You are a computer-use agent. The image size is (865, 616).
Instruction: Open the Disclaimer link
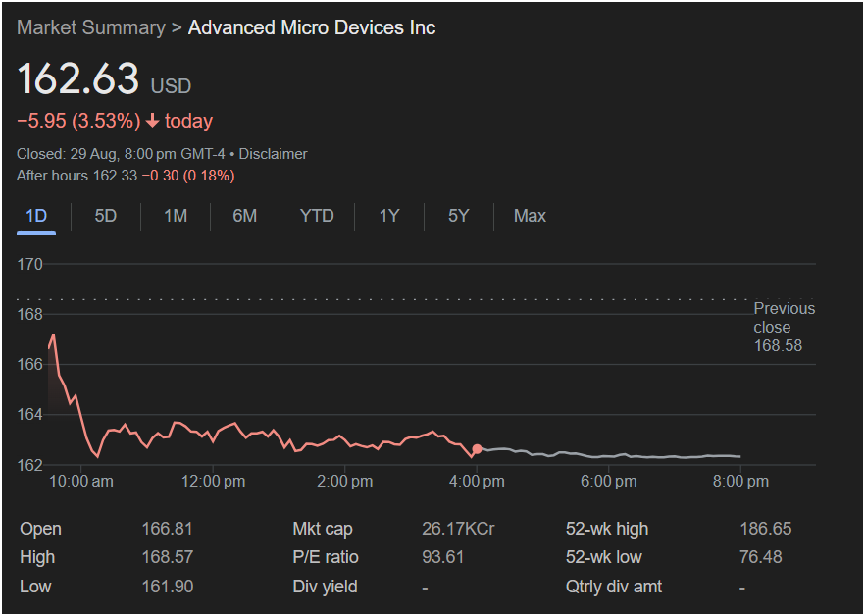pos(273,154)
